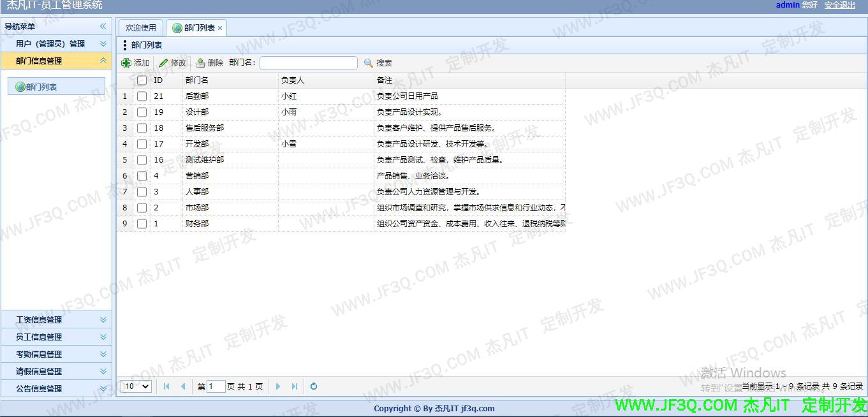This screenshot has height=417, width=868.
Task: Click the 删除 (Delete) icon
Action: point(201,62)
